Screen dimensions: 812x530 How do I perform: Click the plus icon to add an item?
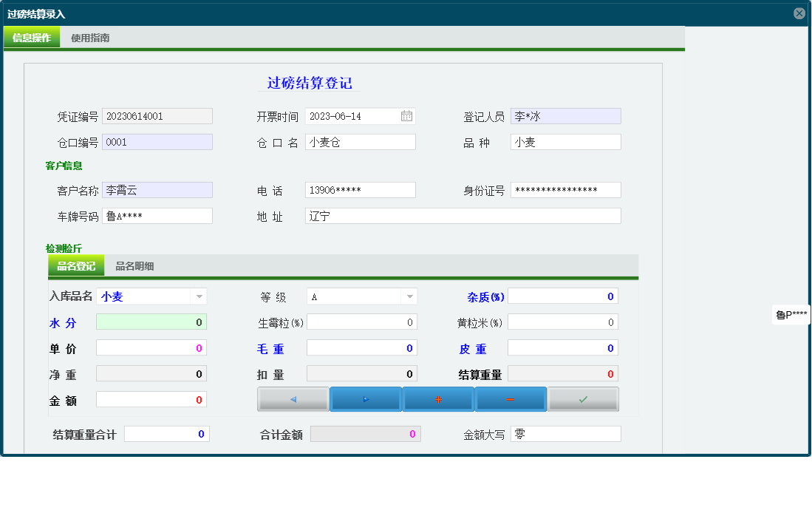[437, 398]
